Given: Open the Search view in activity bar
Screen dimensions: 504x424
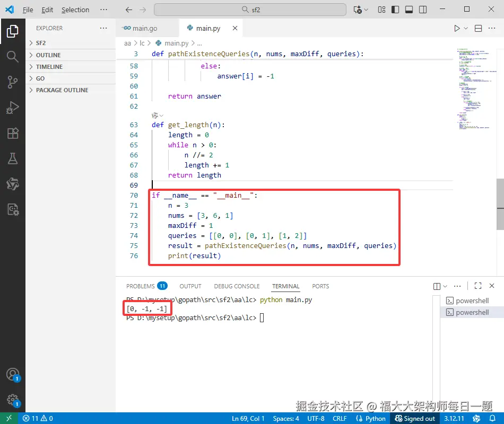Looking at the screenshot, I should point(13,57).
